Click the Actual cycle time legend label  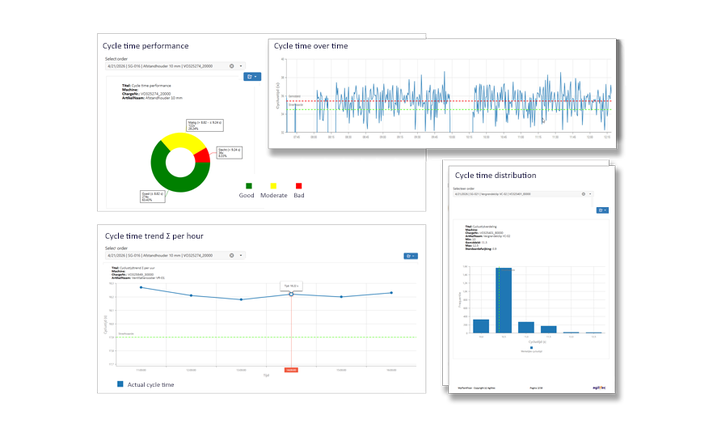(x=151, y=384)
